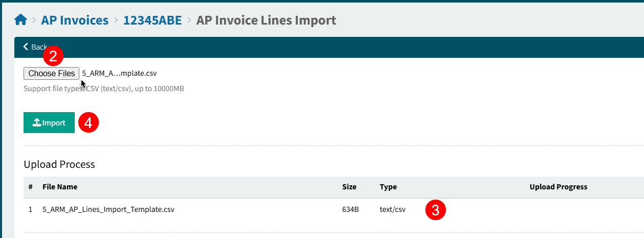Click the File Name column header

pyautogui.click(x=60, y=187)
